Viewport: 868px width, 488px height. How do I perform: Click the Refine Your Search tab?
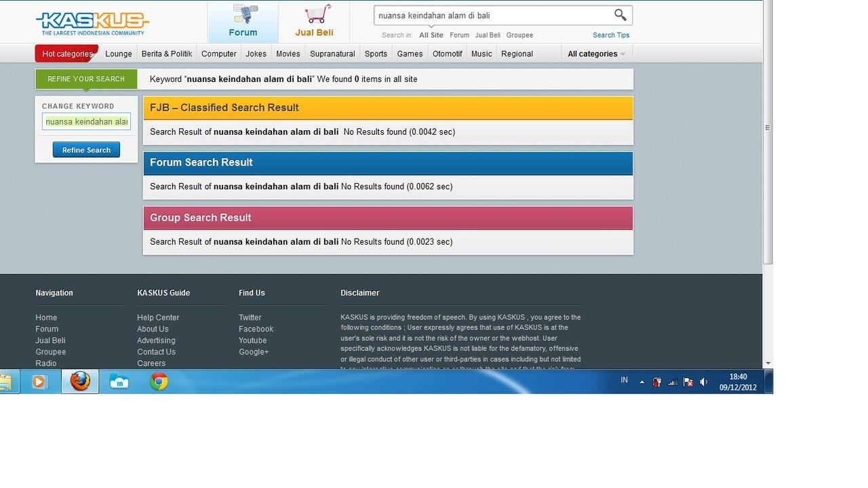(86, 79)
